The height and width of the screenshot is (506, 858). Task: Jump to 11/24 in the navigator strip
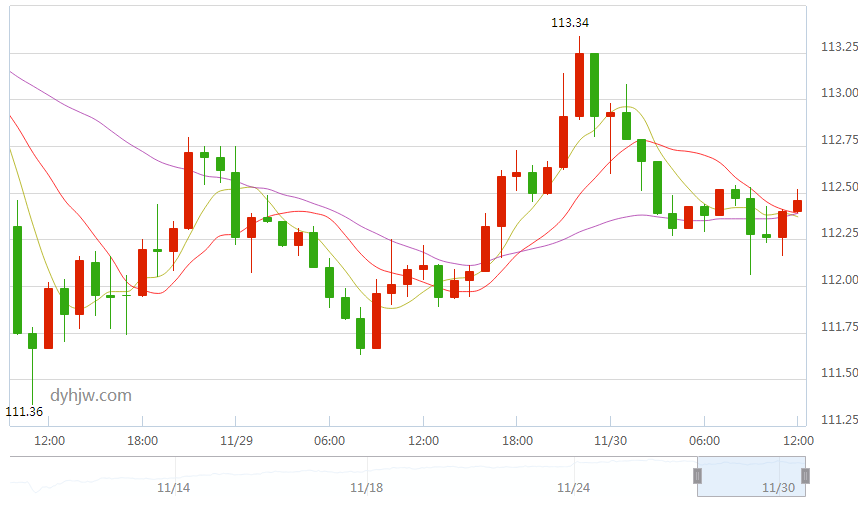[573, 487]
